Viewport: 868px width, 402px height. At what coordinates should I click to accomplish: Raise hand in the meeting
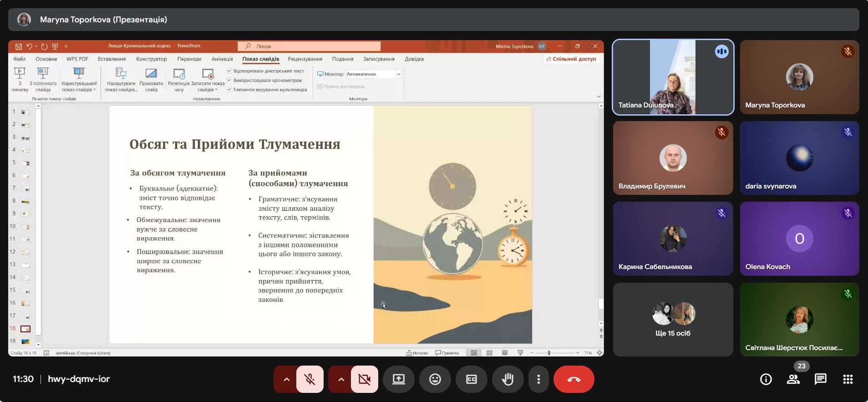(x=508, y=379)
